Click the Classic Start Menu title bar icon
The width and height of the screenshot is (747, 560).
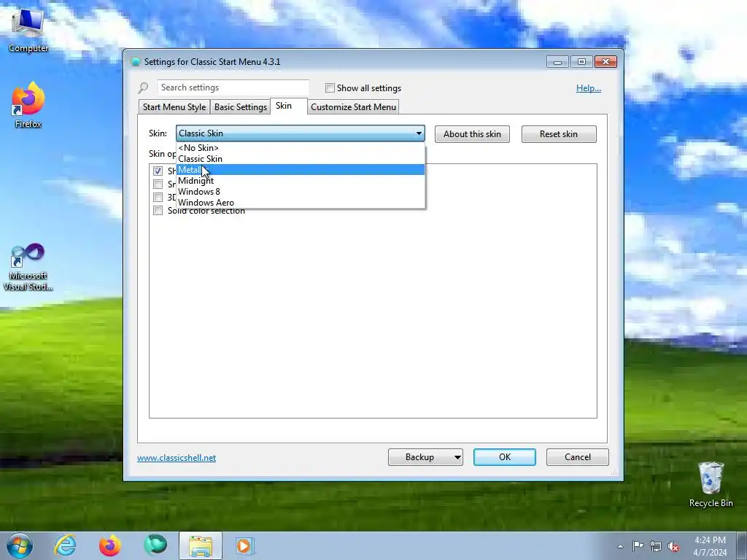pyautogui.click(x=135, y=62)
